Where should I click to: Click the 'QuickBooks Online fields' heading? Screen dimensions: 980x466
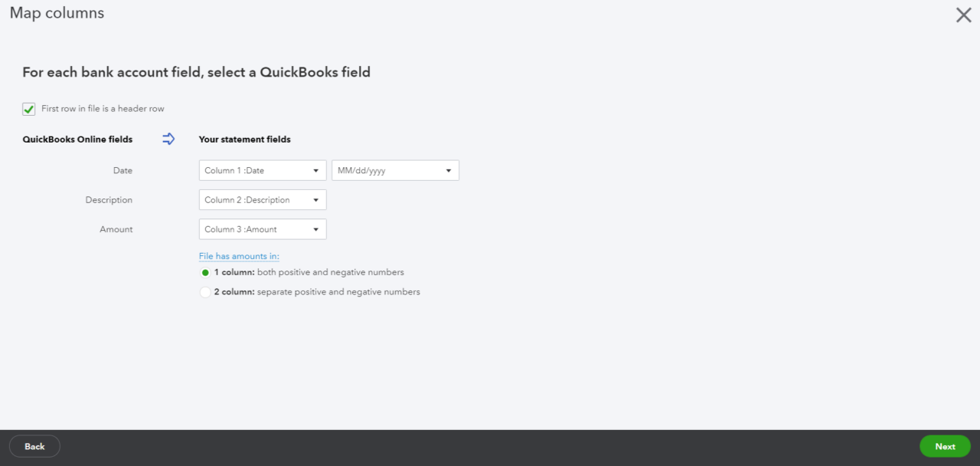(77, 139)
